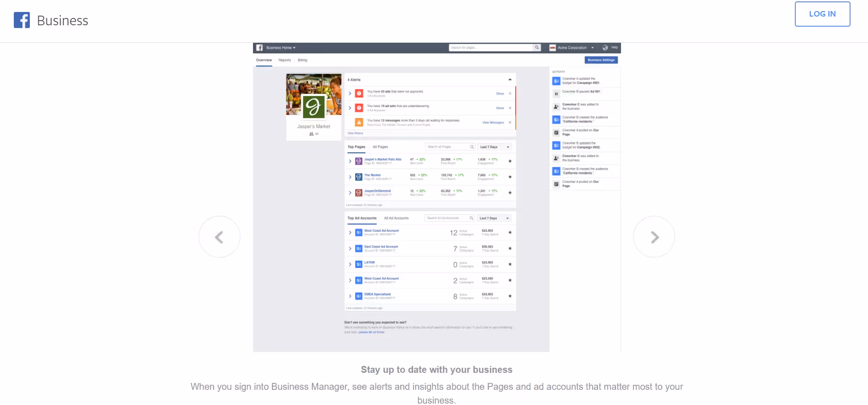Expand the LATAM ad account row
Screen dimensions: 868x405
[350, 264]
